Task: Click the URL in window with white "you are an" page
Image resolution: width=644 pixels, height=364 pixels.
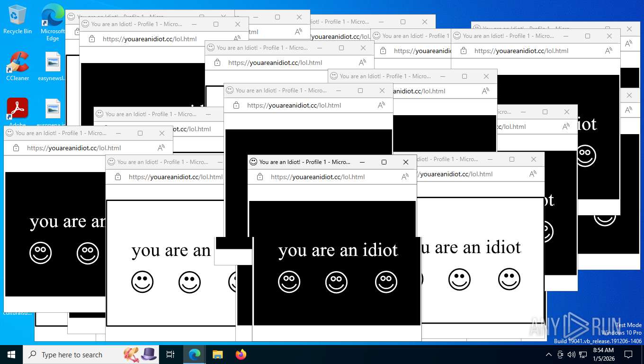Action: [176, 177]
